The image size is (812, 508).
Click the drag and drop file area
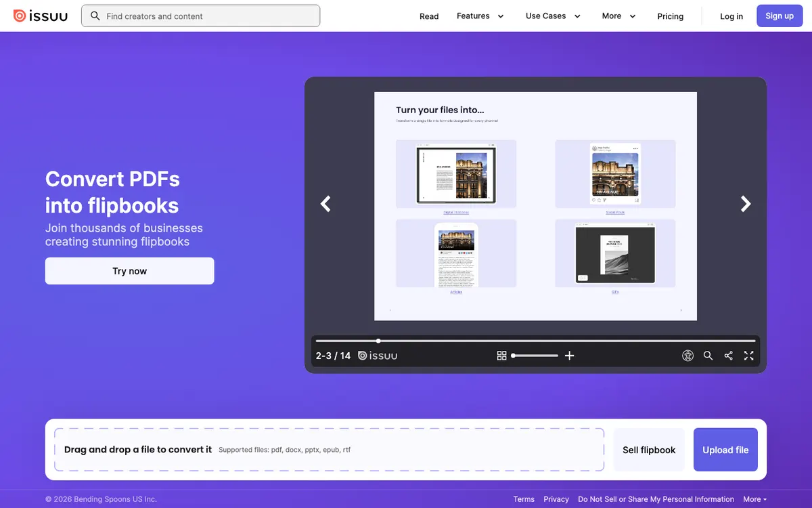329,450
